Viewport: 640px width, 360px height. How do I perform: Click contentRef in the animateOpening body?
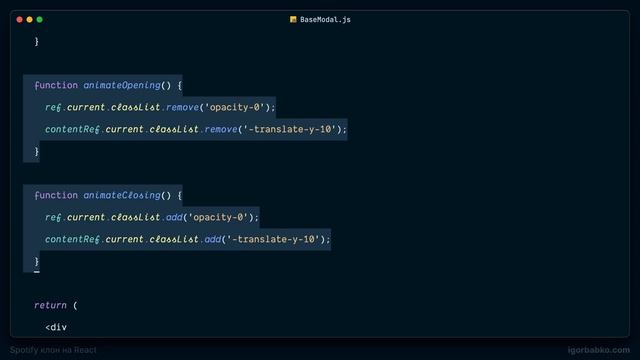point(72,129)
